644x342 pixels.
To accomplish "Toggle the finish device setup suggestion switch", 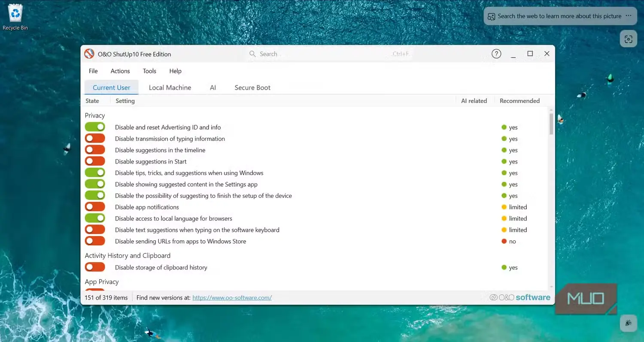I will point(95,196).
